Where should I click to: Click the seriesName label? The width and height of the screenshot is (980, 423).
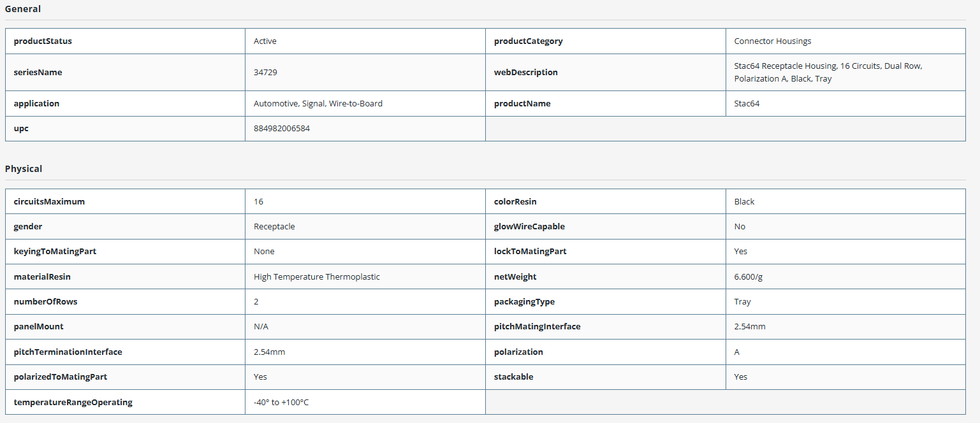(38, 72)
